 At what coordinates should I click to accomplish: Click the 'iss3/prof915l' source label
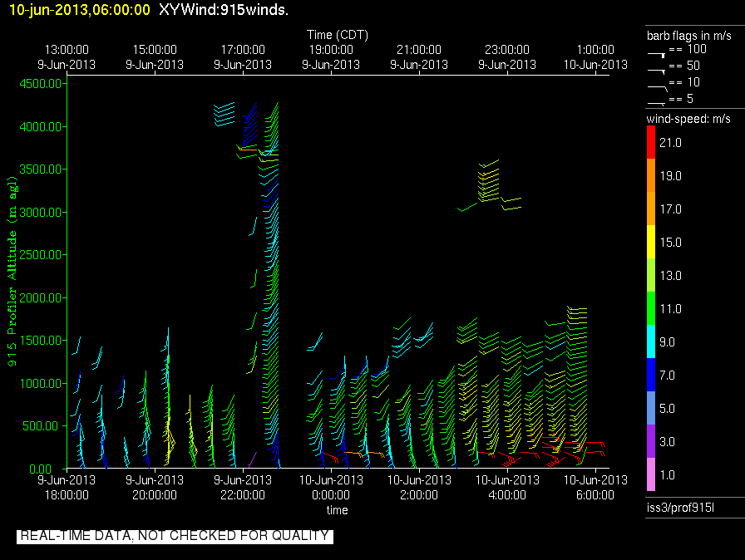coord(680,508)
